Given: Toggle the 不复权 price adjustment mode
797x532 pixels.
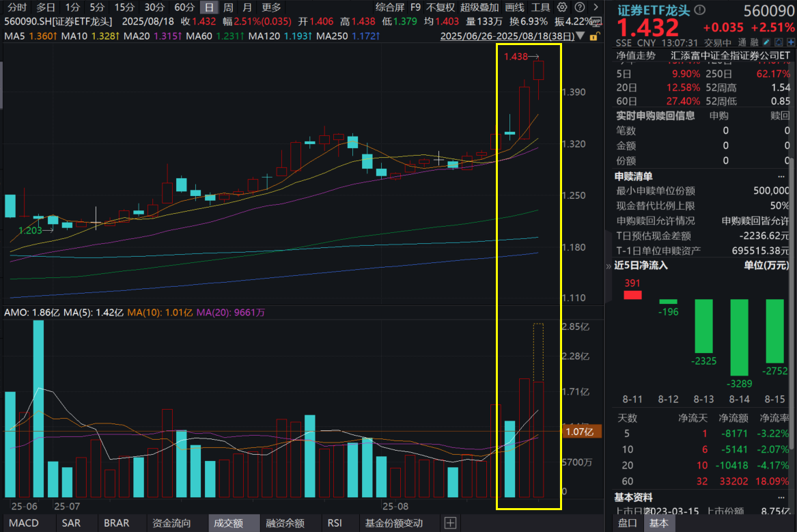Looking at the screenshot, I should point(440,8).
